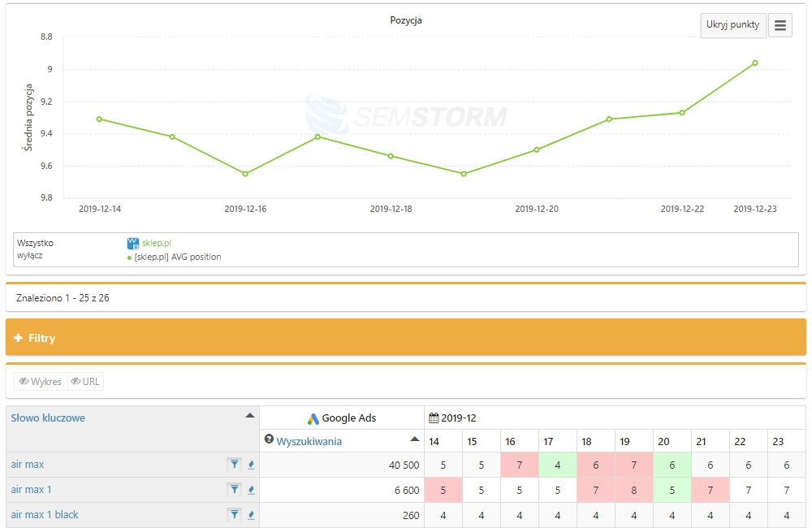Click the flame icon beside air max

point(251,465)
